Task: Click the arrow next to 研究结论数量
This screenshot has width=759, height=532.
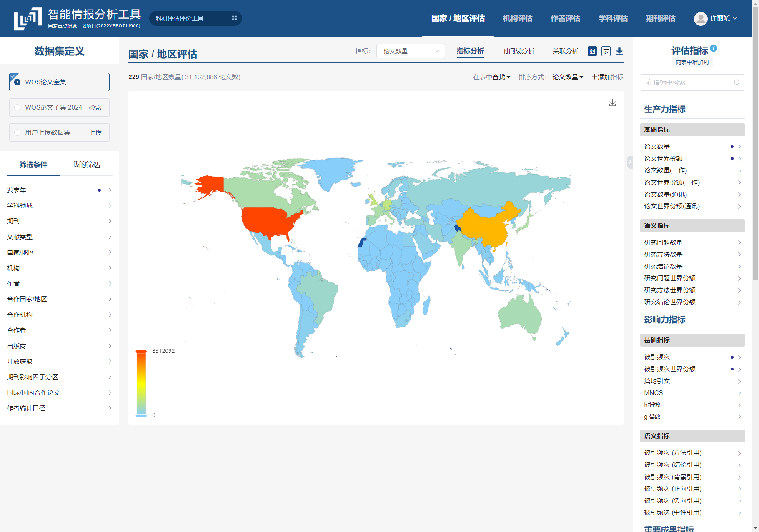Action: [739, 267]
